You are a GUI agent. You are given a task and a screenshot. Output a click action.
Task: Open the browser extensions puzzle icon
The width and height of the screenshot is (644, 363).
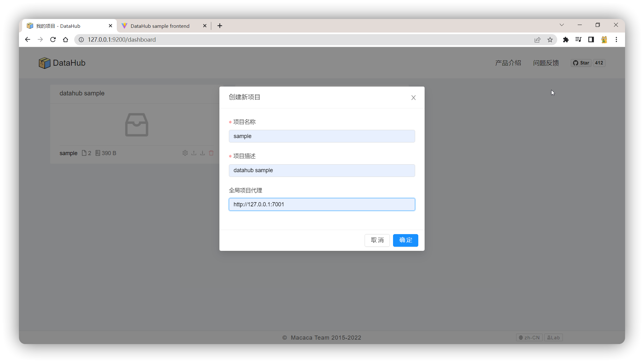point(566,39)
